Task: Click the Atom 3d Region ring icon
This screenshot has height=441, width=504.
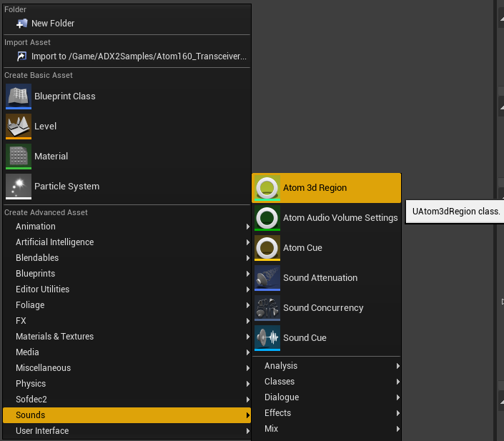Action: [x=267, y=188]
